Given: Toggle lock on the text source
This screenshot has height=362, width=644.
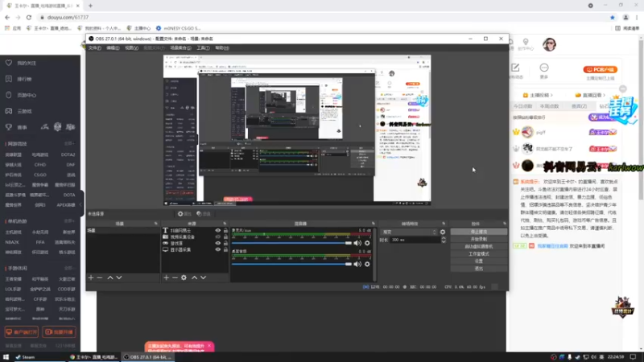Looking at the screenshot, I should coord(225,231).
